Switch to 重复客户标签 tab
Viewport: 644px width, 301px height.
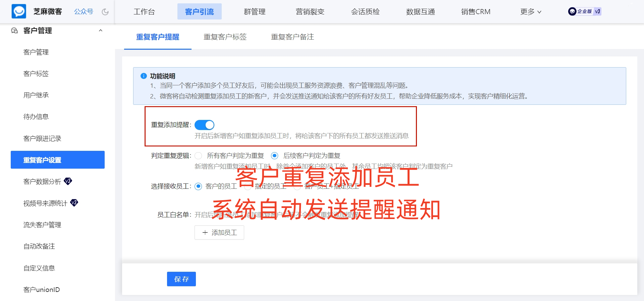point(225,37)
